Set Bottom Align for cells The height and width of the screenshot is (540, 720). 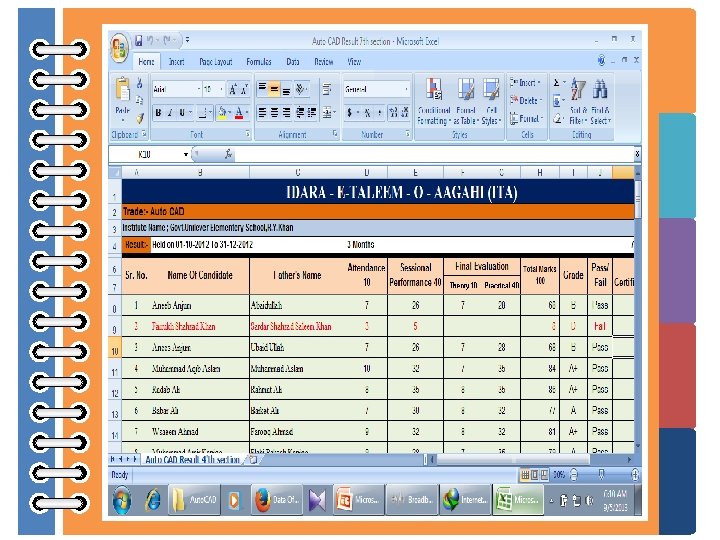click(x=286, y=89)
